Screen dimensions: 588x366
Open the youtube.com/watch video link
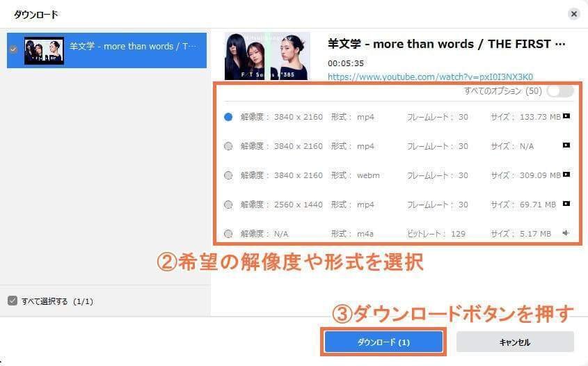point(430,77)
